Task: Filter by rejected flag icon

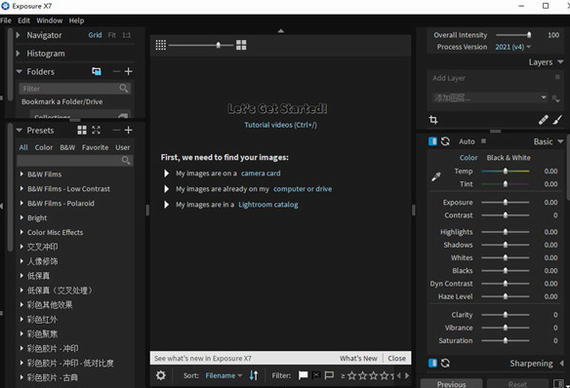Action: tap(316, 375)
